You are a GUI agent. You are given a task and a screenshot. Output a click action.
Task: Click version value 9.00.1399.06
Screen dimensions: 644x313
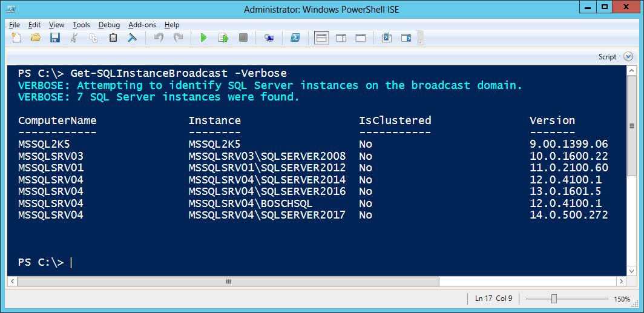click(569, 145)
